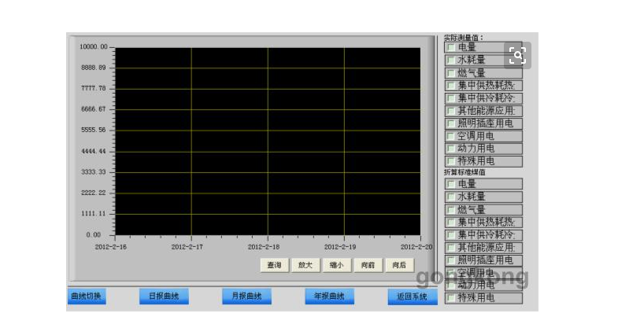This screenshot has width=644, height=317.
Task: Open the 日报曲线 daily curve
Action: [164, 296]
